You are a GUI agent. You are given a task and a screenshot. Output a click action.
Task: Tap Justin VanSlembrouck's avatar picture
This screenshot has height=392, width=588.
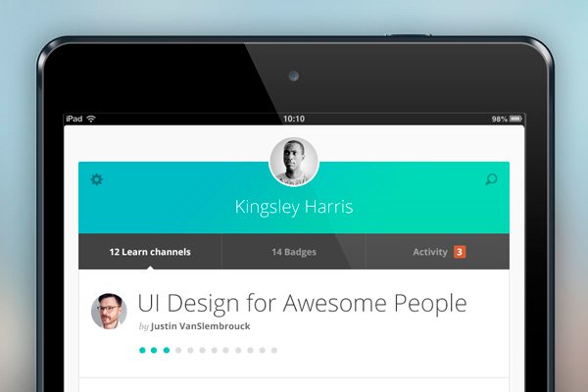coord(109,312)
